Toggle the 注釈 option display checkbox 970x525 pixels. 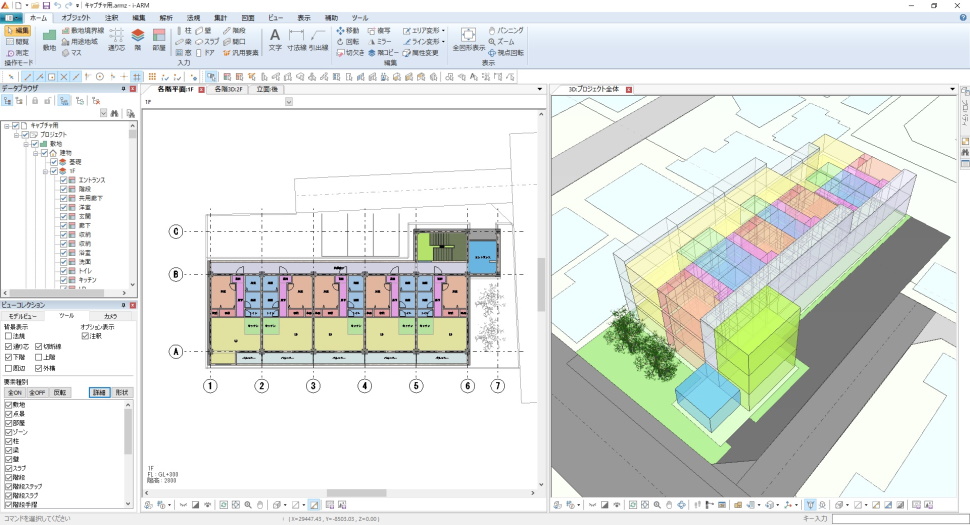coord(85,336)
